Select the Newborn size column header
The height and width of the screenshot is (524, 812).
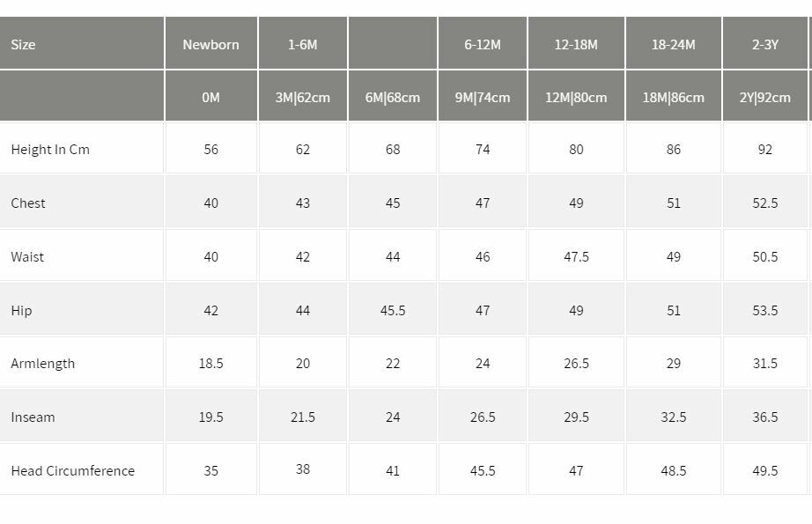point(210,44)
